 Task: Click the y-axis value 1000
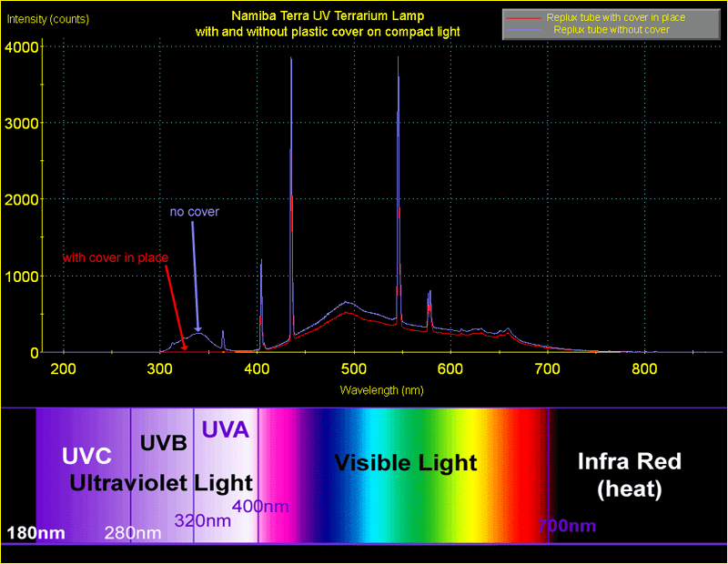point(21,277)
